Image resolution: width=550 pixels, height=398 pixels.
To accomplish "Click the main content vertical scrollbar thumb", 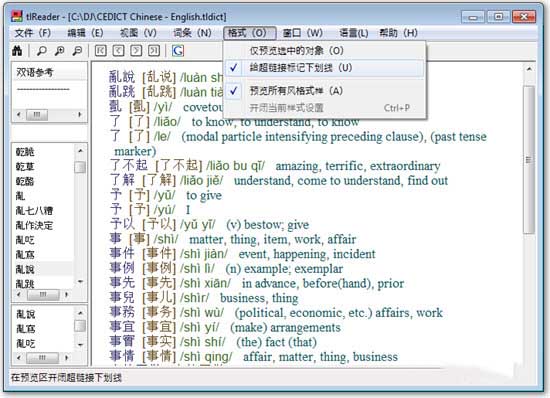I will coord(529,160).
